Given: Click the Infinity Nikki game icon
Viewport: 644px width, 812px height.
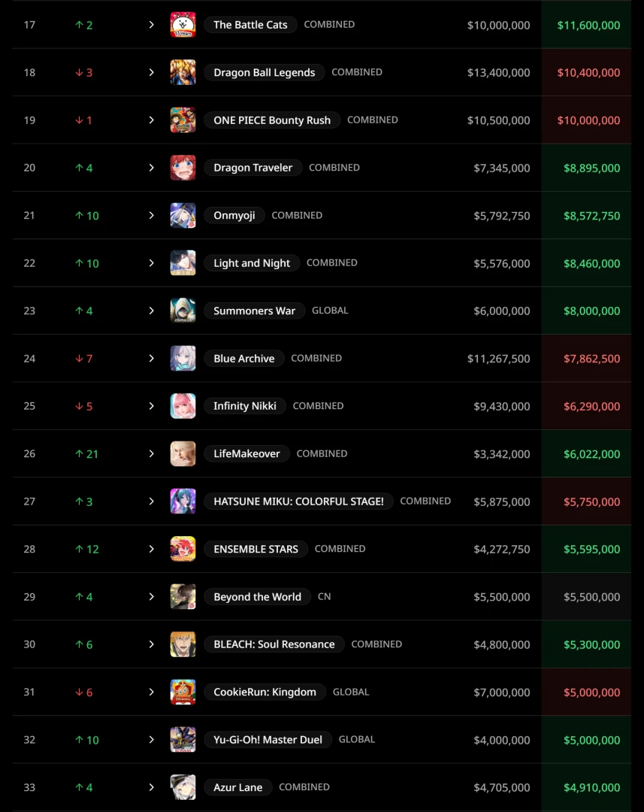Looking at the screenshot, I should 183,406.
